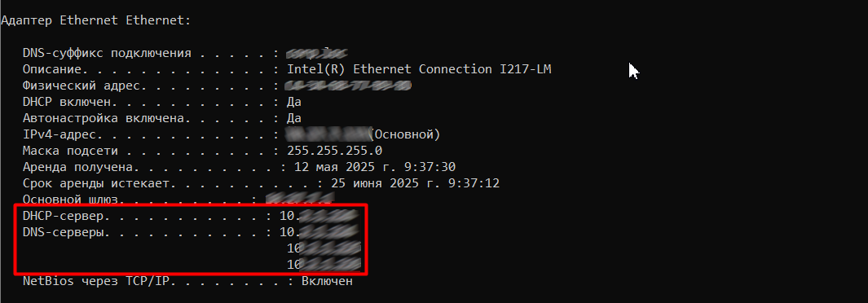Click the Intel(R) Ethernet Connection I217-LM description
Viewport: 868px width, 303px height.
tap(419, 69)
